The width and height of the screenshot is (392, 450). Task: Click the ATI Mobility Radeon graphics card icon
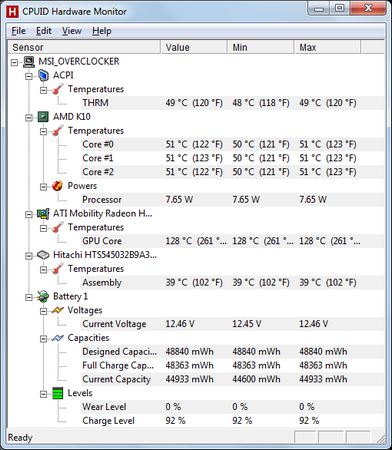tap(43, 214)
